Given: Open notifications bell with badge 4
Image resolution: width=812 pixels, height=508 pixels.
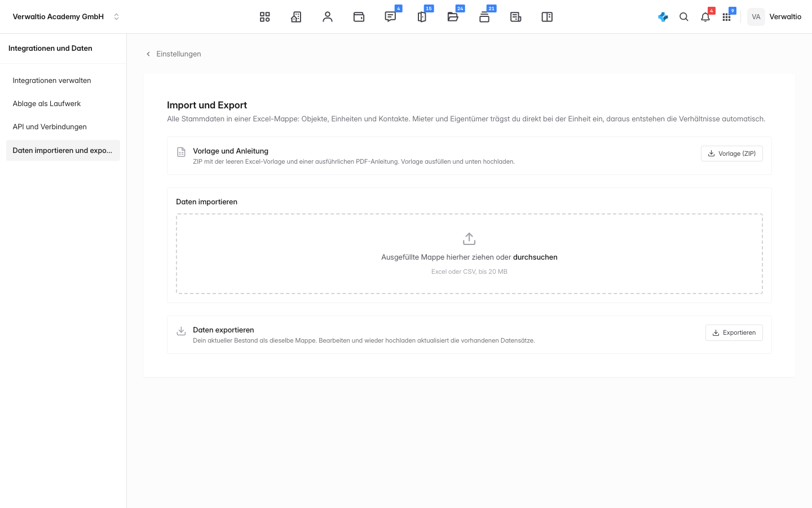Looking at the screenshot, I should coord(705,17).
